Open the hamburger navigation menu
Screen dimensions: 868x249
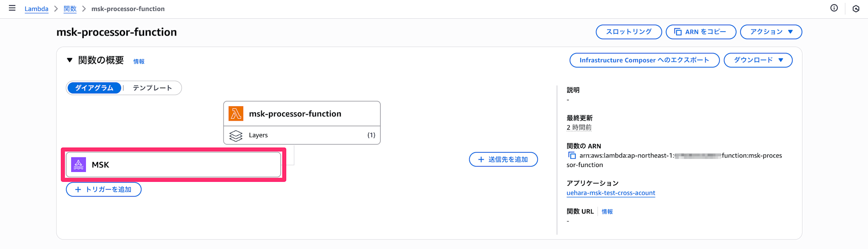12,8
